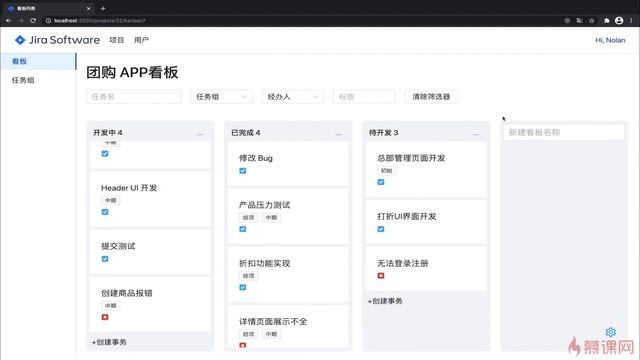Open the 提交测试 task card
Image resolution: width=640 pixels, height=360 pixels.
(x=150, y=252)
